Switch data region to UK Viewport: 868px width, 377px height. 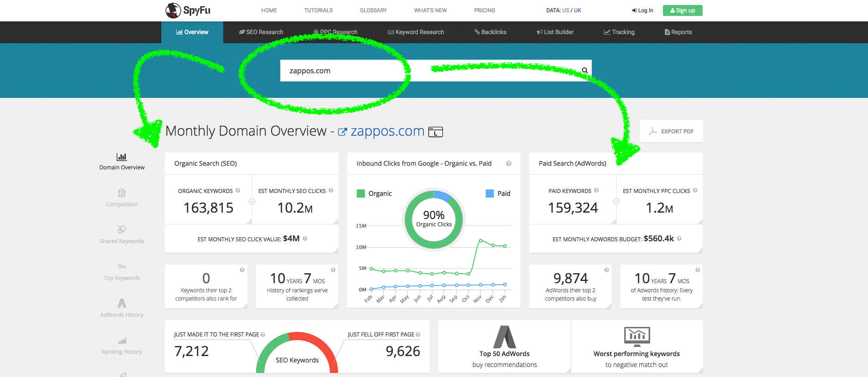(578, 10)
